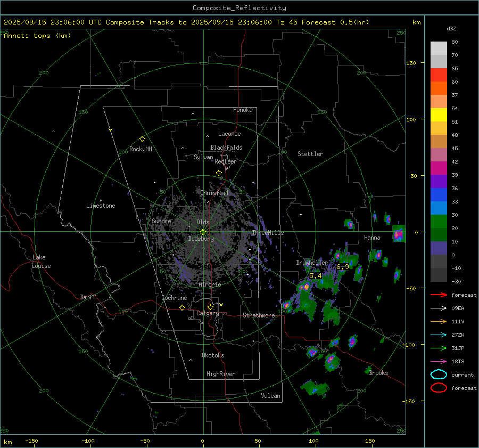This screenshot has height=448, width=479.
Task: Click the yellow diamond marker near RedDeer
Action: point(219,173)
